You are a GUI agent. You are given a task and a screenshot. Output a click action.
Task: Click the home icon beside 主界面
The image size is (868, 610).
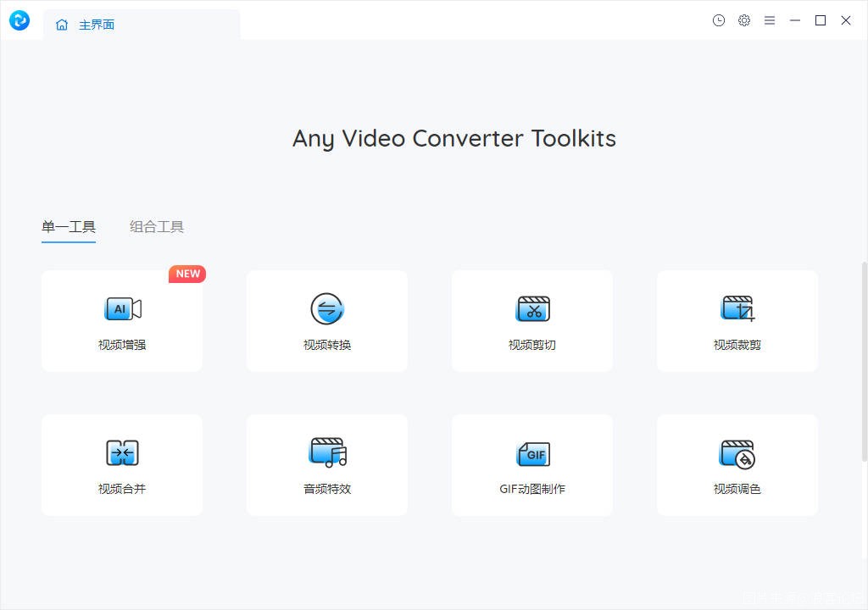(x=62, y=25)
